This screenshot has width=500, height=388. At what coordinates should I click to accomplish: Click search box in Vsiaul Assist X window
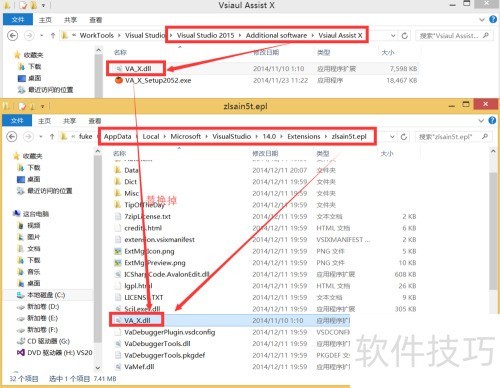point(454,35)
